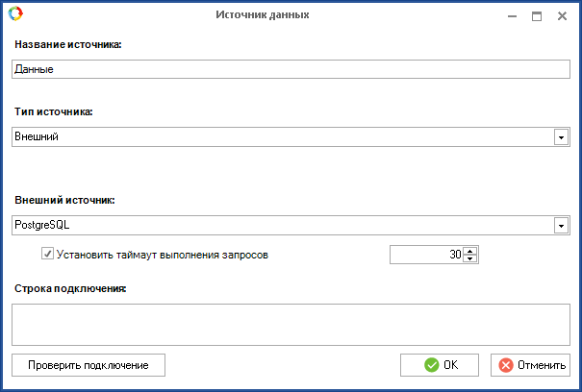This screenshot has height=392, width=582.
Task: Click the application logo in the title bar
Action: (15, 13)
